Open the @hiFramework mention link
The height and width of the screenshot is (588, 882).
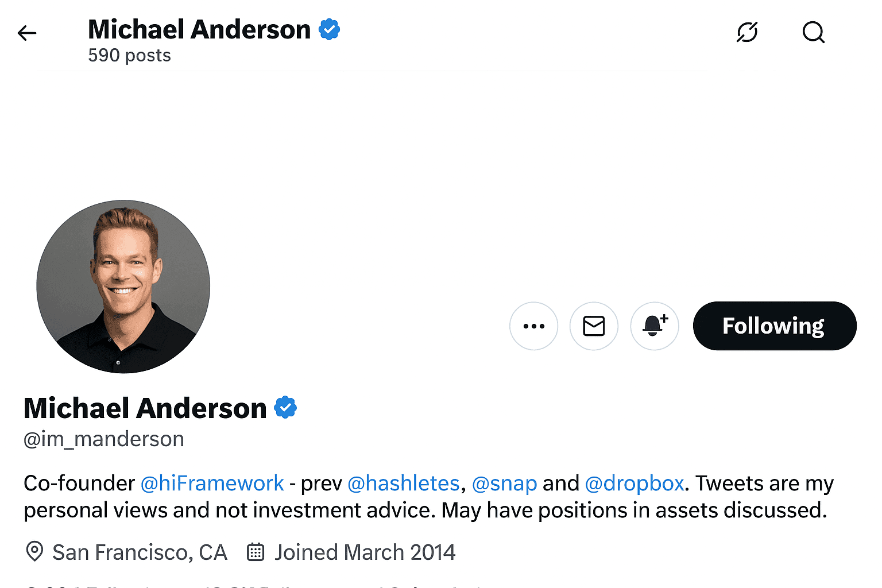point(212,483)
